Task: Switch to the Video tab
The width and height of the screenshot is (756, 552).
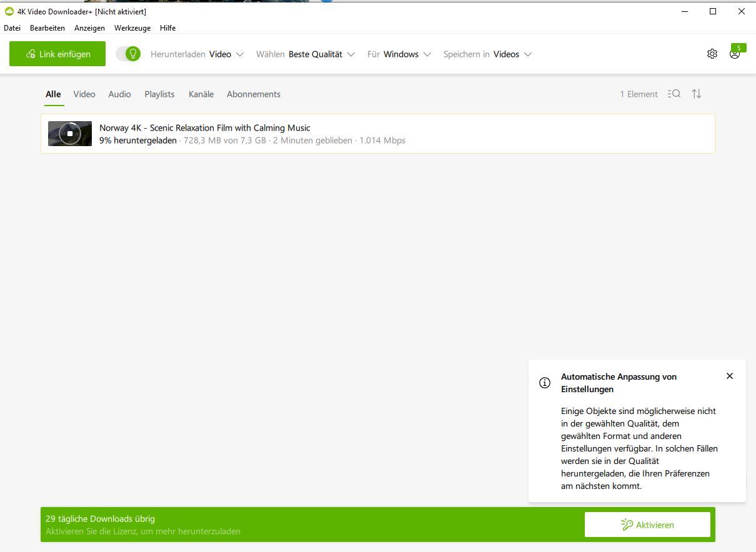Action: click(84, 94)
